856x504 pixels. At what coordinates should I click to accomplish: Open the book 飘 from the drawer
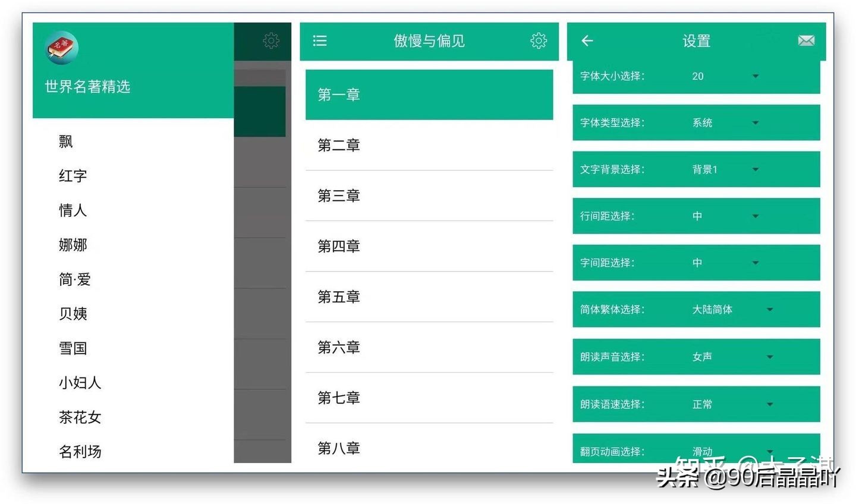click(x=66, y=141)
